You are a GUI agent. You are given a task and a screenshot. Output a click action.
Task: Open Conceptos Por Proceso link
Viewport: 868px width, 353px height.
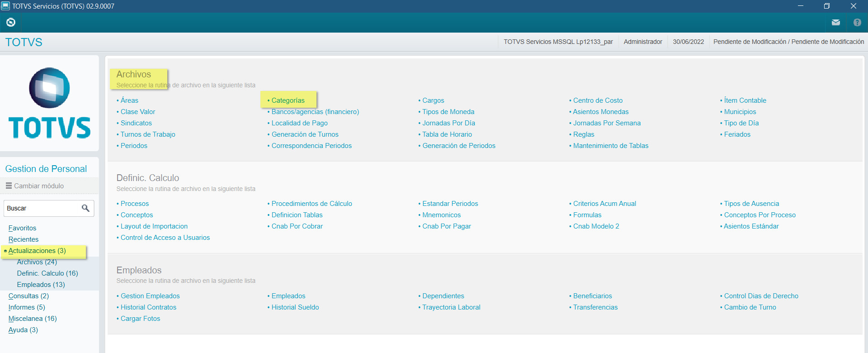pos(760,215)
